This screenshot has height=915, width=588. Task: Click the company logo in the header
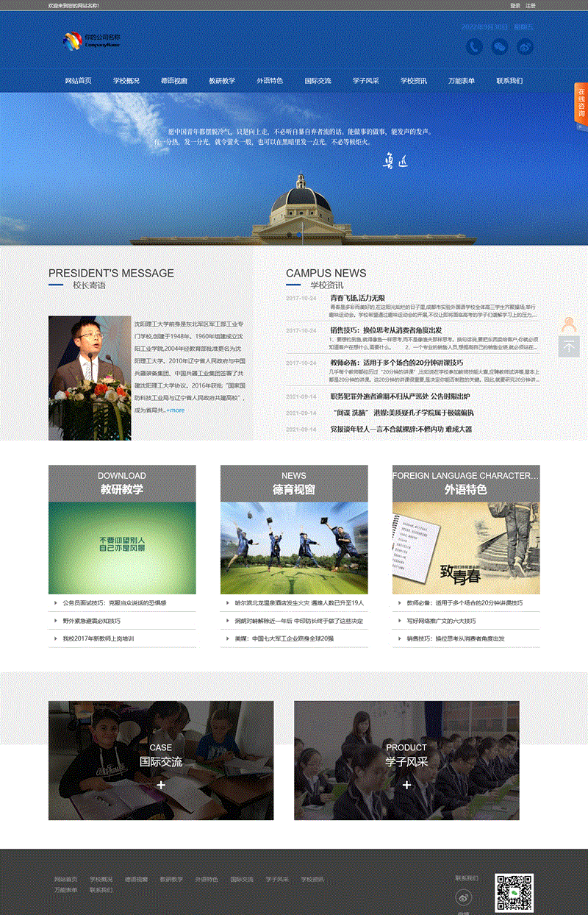[92, 40]
